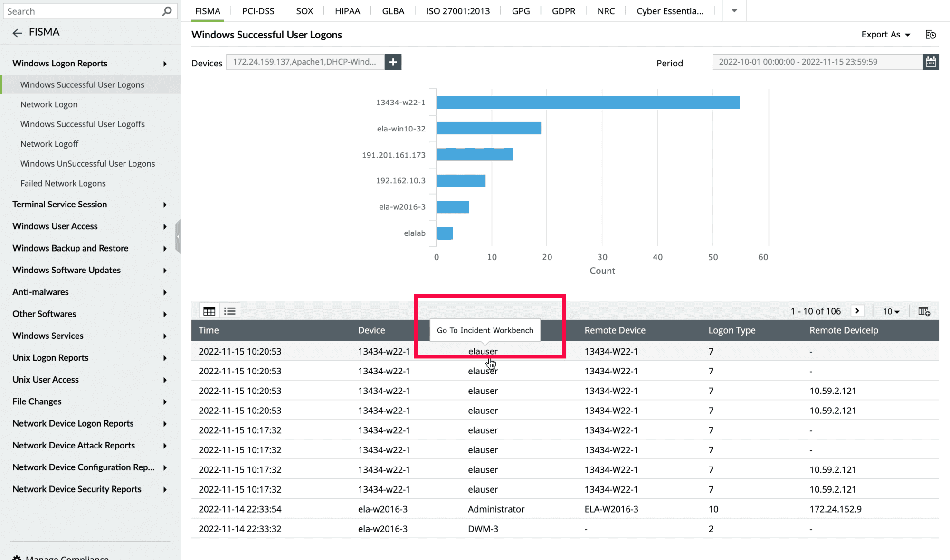This screenshot has width=950, height=560.
Task: Open the Export As dropdown
Action: 885,35
